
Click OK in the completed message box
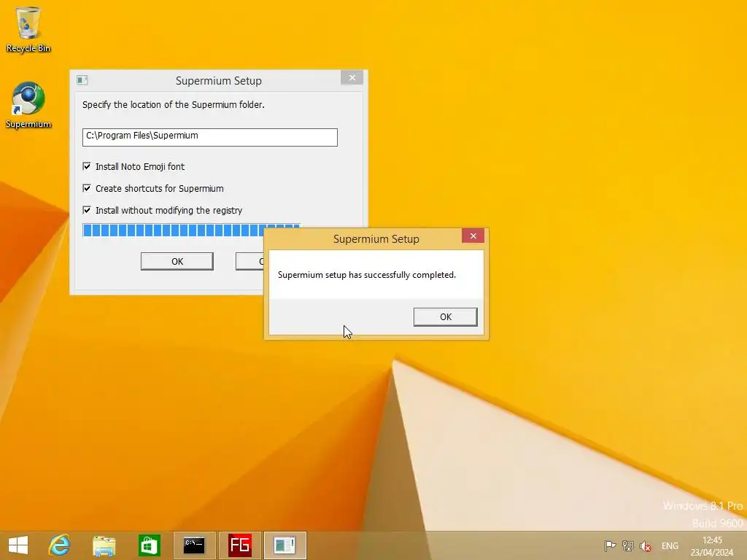(x=446, y=316)
